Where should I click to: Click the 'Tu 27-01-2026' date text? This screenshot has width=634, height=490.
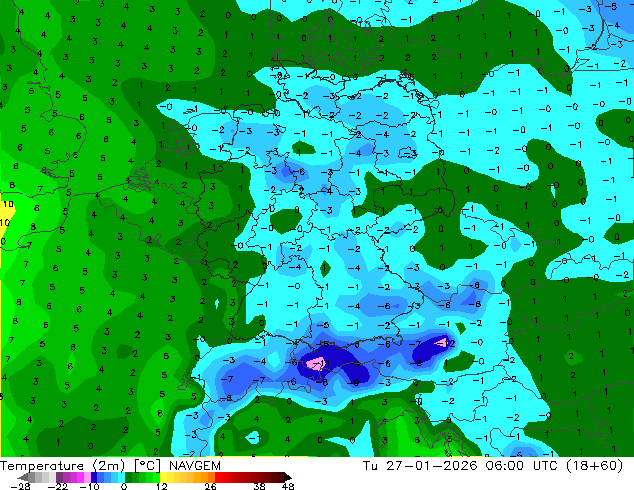[421, 466]
